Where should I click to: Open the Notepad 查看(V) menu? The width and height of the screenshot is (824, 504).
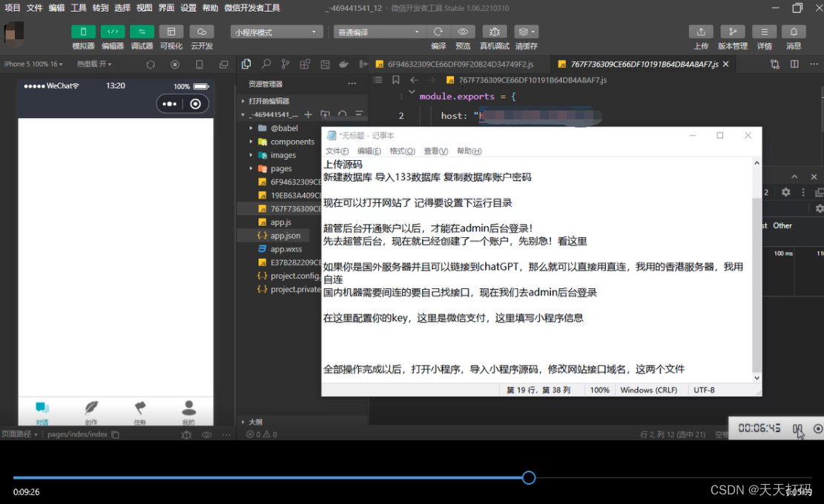click(435, 150)
